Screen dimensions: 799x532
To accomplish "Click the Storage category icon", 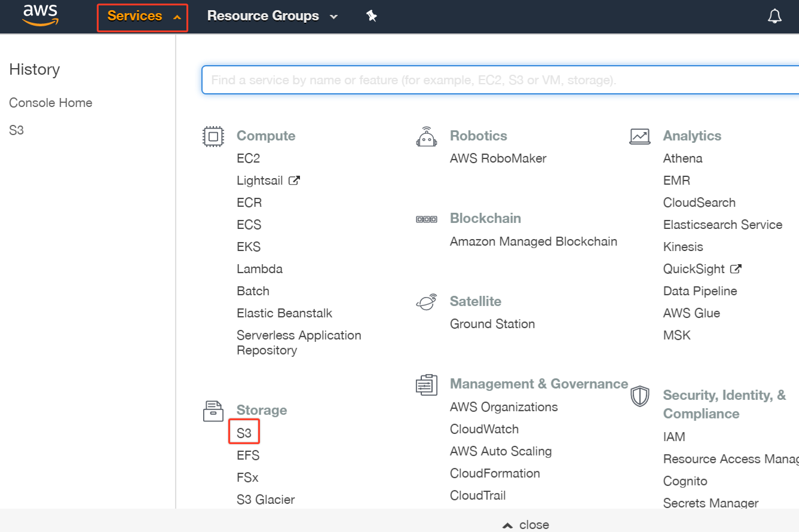I will (x=213, y=411).
